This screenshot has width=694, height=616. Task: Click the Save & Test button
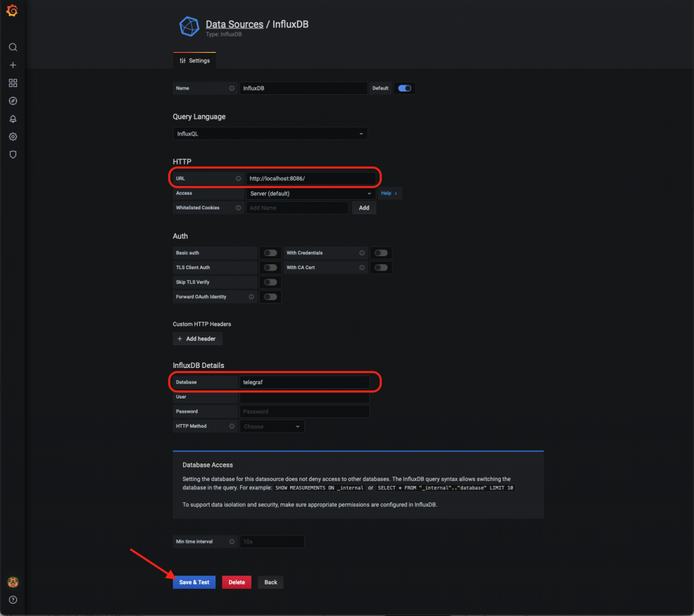[x=194, y=582]
